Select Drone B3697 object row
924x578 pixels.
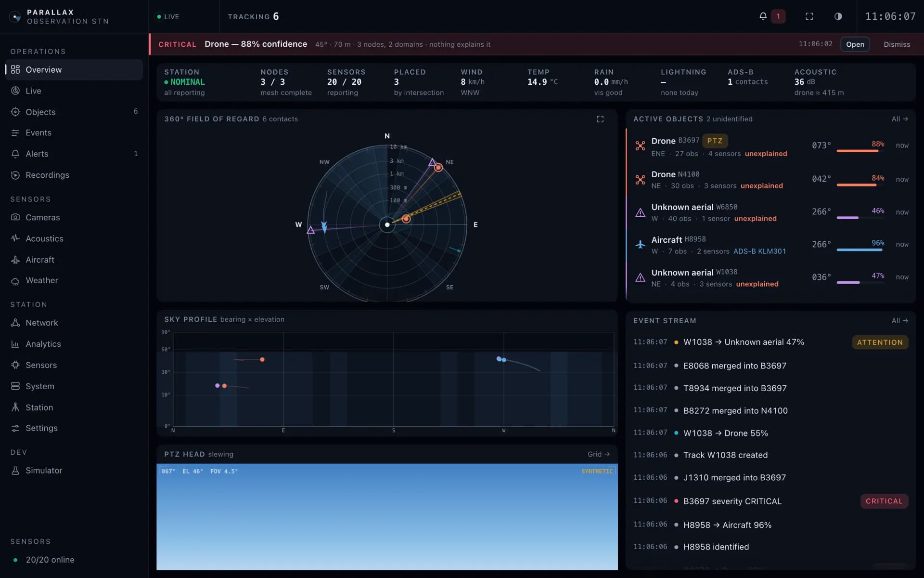coord(770,146)
